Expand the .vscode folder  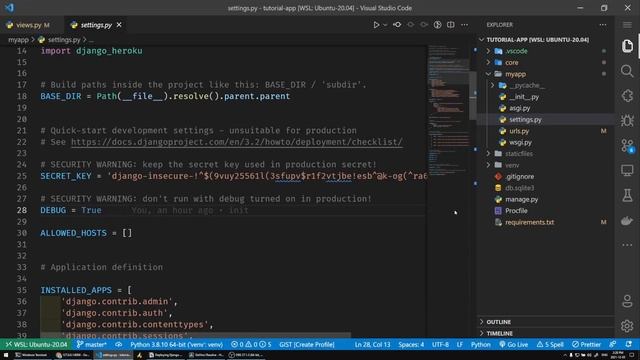tap(516, 51)
